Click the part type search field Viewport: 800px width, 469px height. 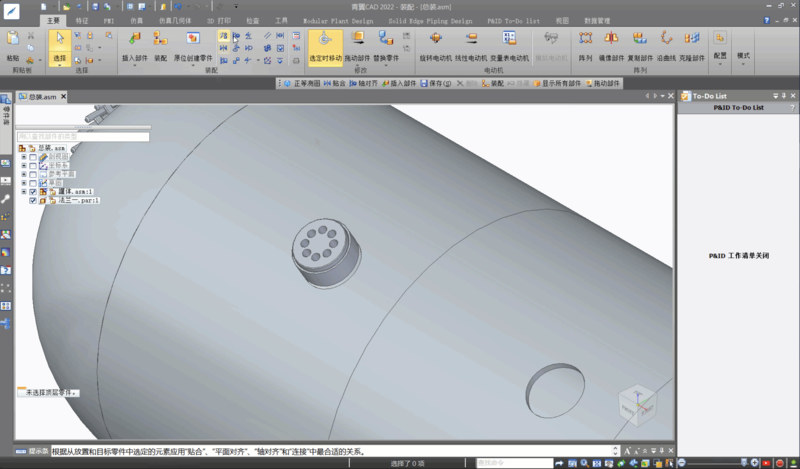point(82,136)
